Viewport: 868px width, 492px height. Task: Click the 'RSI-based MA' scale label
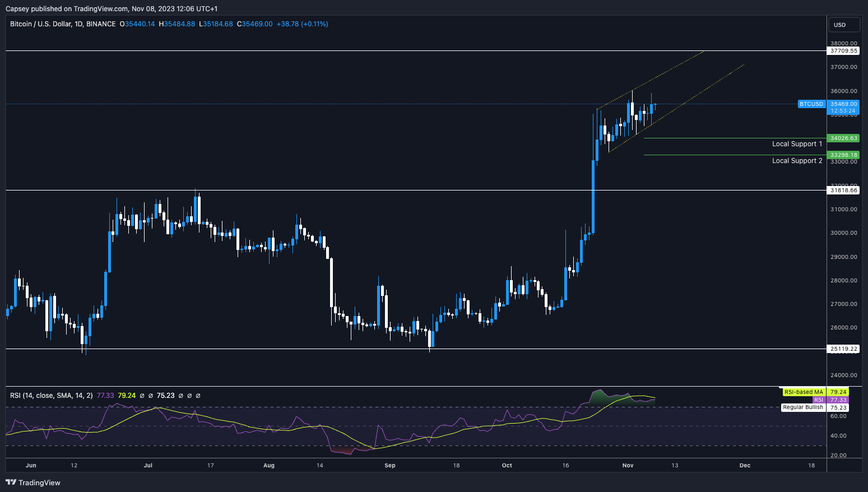pos(804,392)
